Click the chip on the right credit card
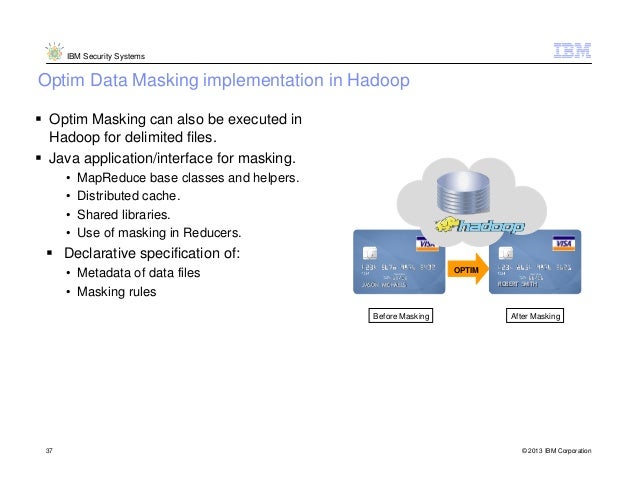Image resolution: width=638 pixels, height=493 pixels. [x=506, y=253]
